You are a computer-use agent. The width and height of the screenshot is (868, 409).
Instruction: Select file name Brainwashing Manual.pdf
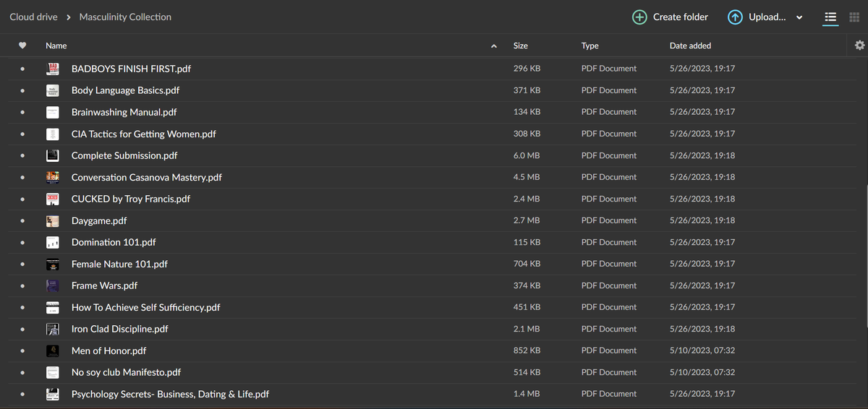click(124, 112)
